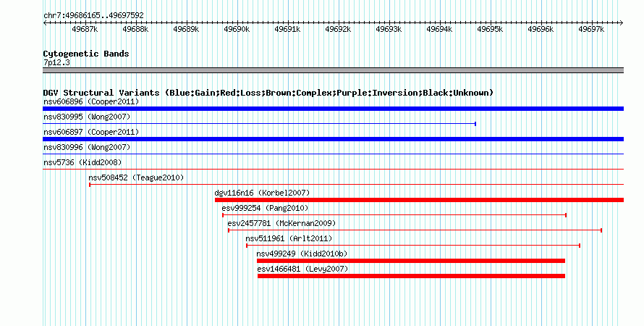The width and height of the screenshot is (644, 326).
Task: Select the thick red esv1466481 loss bar
Action: click(411, 276)
